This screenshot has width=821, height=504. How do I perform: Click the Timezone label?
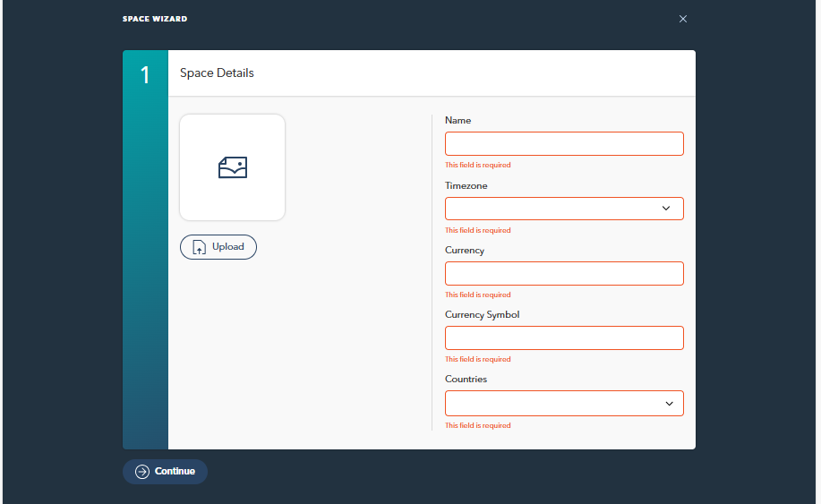pyautogui.click(x=466, y=186)
